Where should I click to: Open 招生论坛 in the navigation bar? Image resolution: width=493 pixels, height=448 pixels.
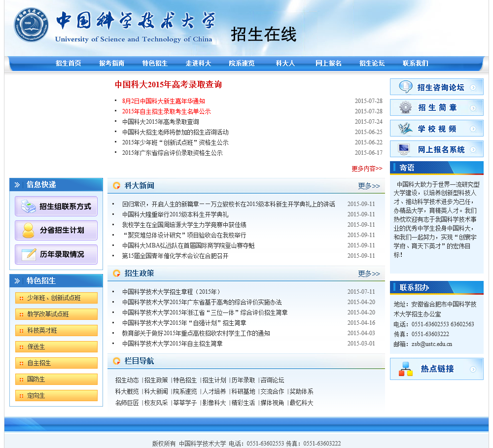click(372, 63)
